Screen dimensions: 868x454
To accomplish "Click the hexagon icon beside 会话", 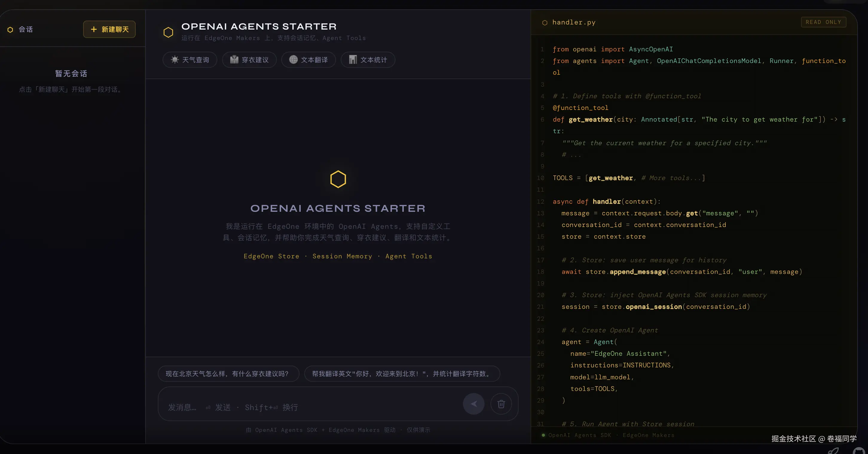I will tap(10, 30).
